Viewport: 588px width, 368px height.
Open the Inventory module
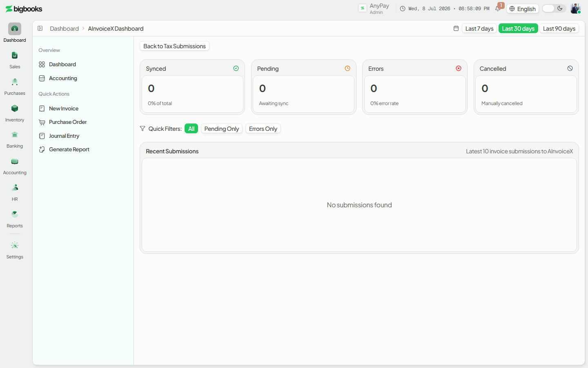coord(15,113)
